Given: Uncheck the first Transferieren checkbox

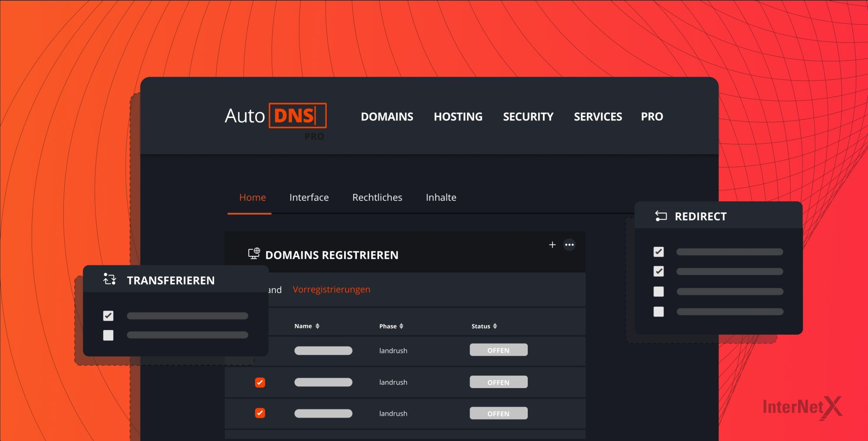Looking at the screenshot, I should click(x=108, y=316).
